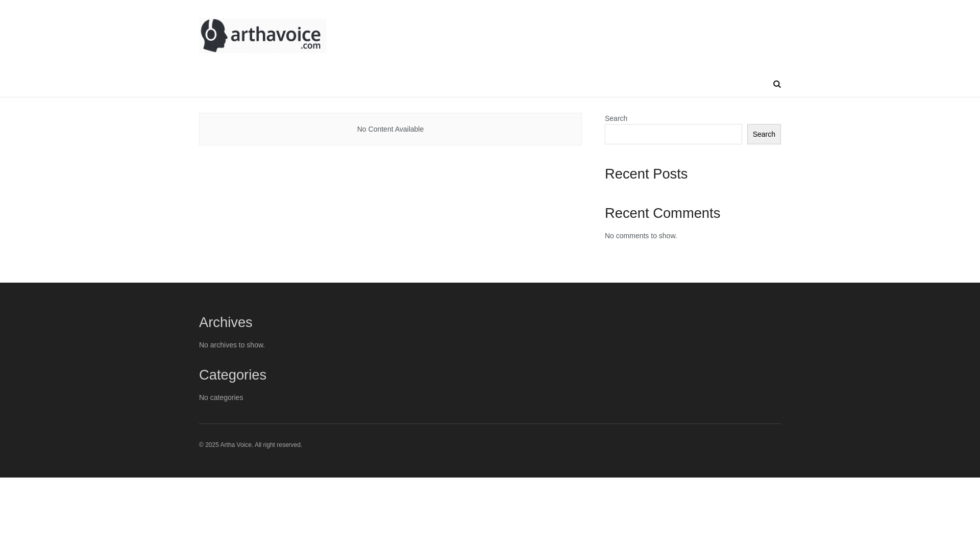The width and height of the screenshot is (980, 551).
Task: Submit with the sidebar Search button
Action: click(x=764, y=134)
